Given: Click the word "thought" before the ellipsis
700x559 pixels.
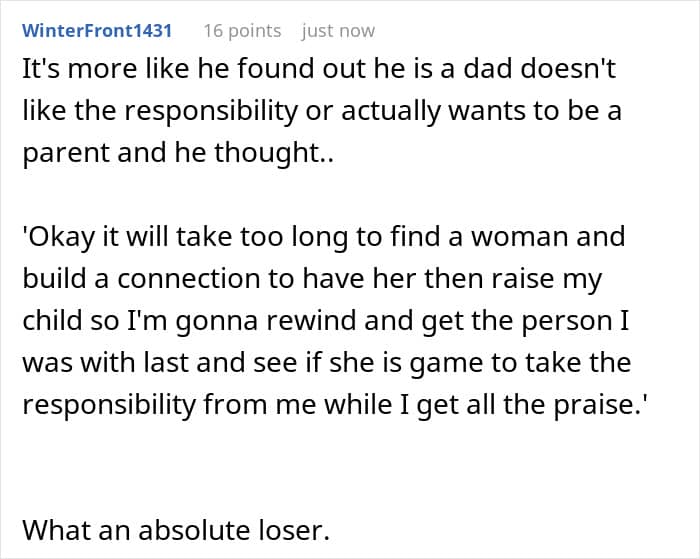Looking at the screenshot, I should pyautogui.click(x=266, y=153).
